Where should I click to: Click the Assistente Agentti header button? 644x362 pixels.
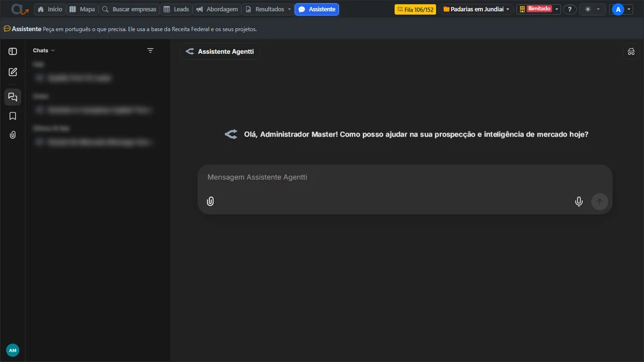tap(220, 51)
